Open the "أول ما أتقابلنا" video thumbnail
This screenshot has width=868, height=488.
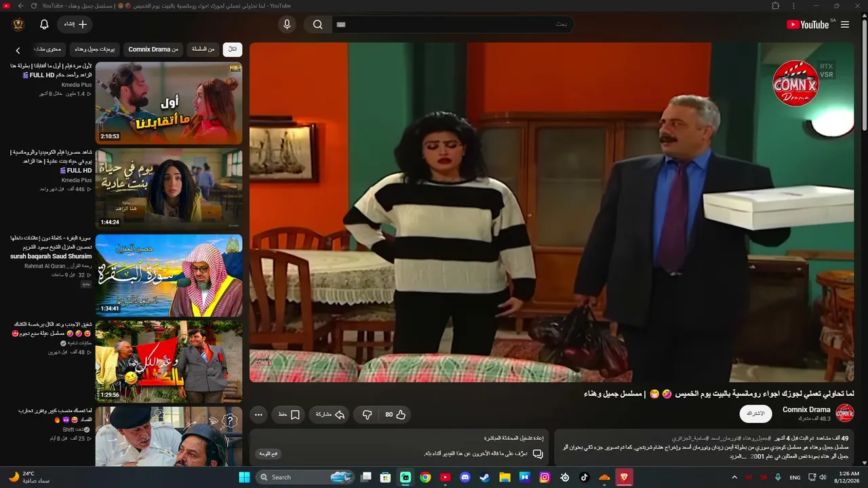[x=169, y=103]
